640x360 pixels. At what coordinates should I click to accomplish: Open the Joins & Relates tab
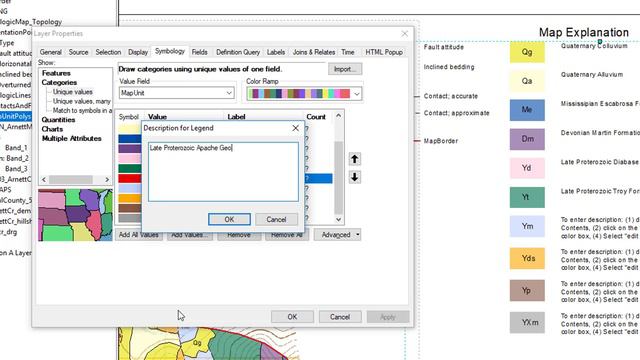(x=314, y=52)
